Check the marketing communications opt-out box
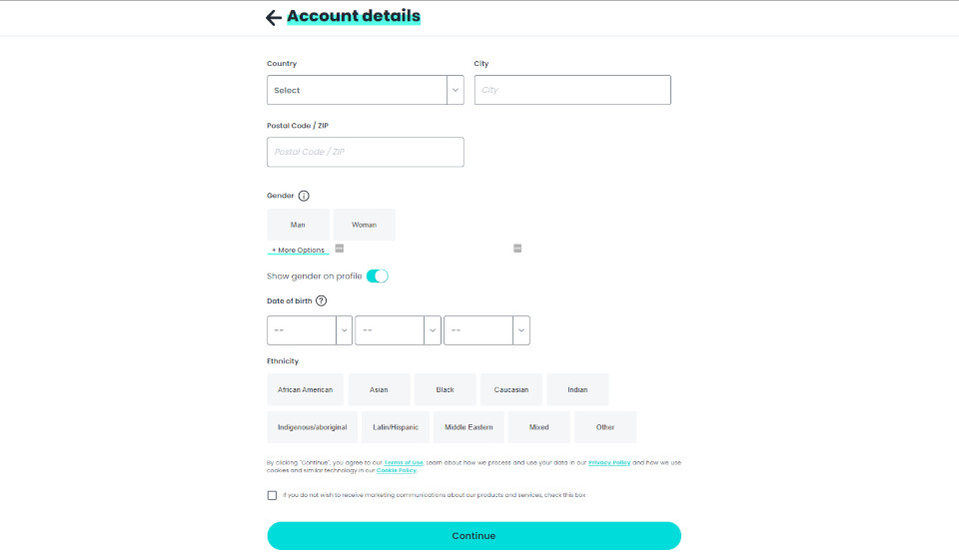Viewport: 959px width, 560px height. pos(272,495)
